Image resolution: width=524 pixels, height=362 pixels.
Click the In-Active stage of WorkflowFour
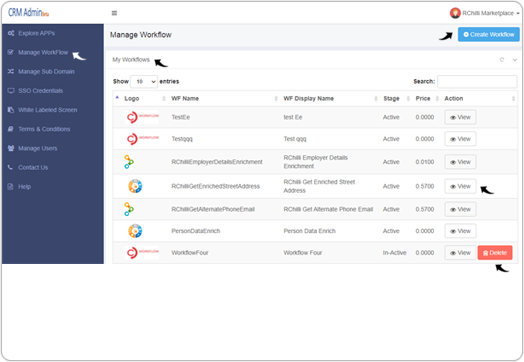click(x=394, y=253)
